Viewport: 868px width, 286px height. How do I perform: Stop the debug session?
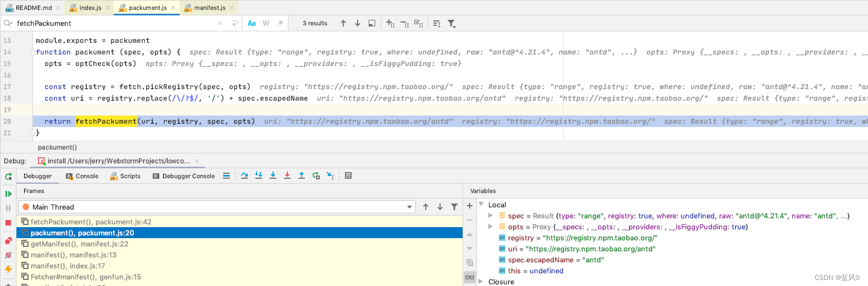[8, 223]
